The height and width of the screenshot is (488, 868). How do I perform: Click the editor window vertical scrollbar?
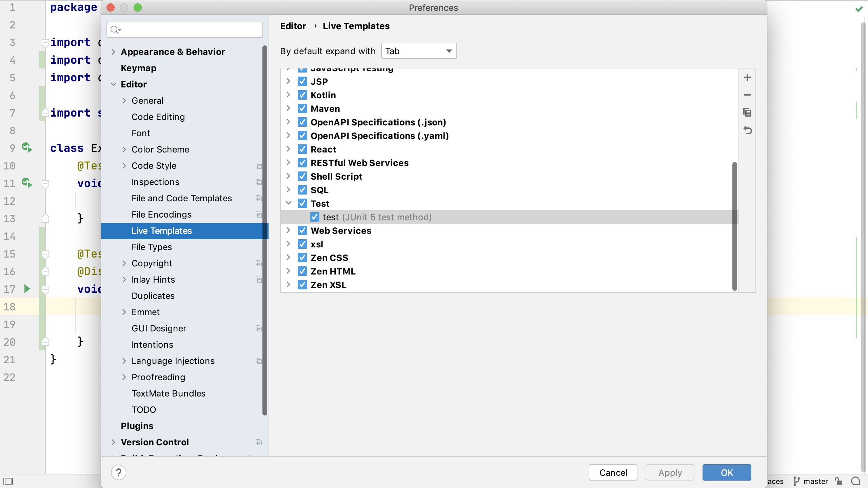pos(864,247)
